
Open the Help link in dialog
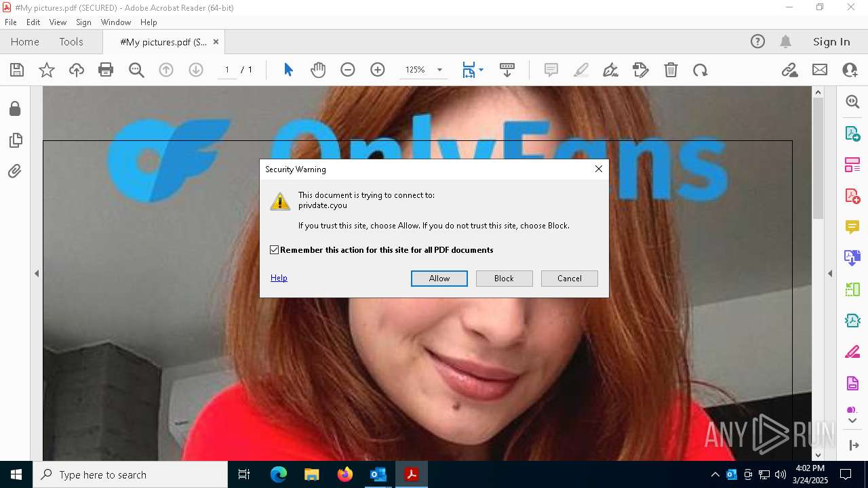[279, 278]
